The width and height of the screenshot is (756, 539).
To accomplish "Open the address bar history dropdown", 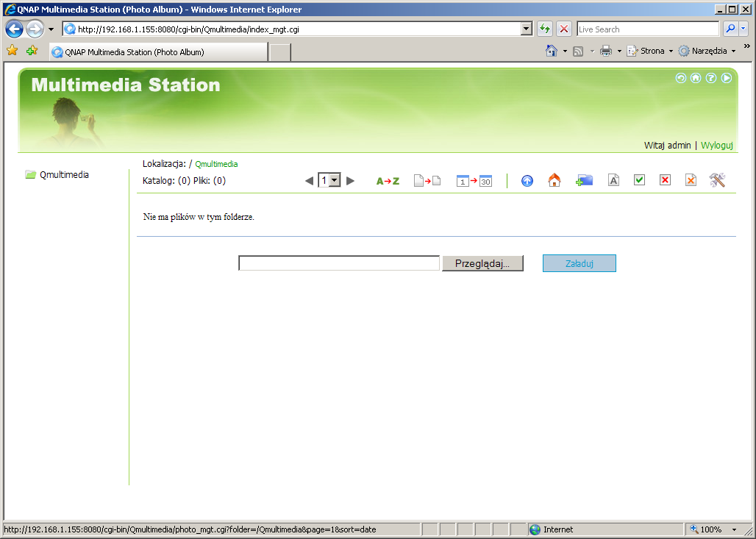I will coord(527,29).
